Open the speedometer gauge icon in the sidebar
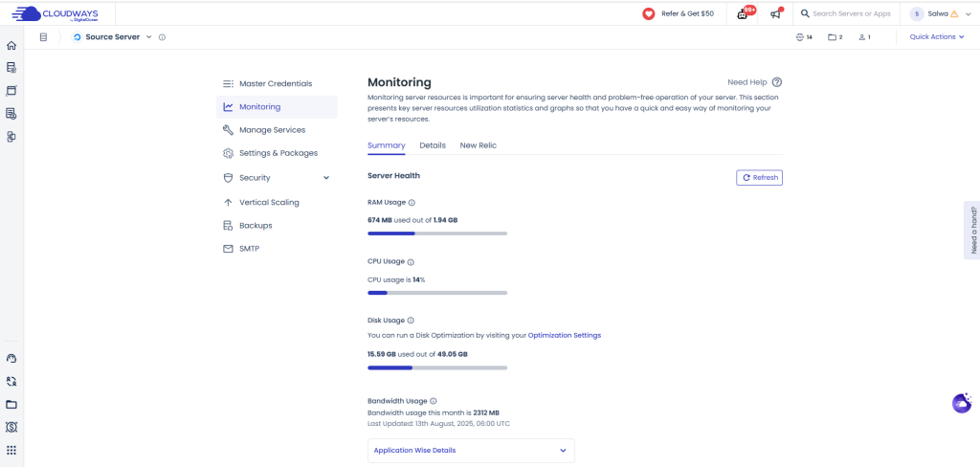Viewport: 980px width, 467px height. (x=11, y=358)
